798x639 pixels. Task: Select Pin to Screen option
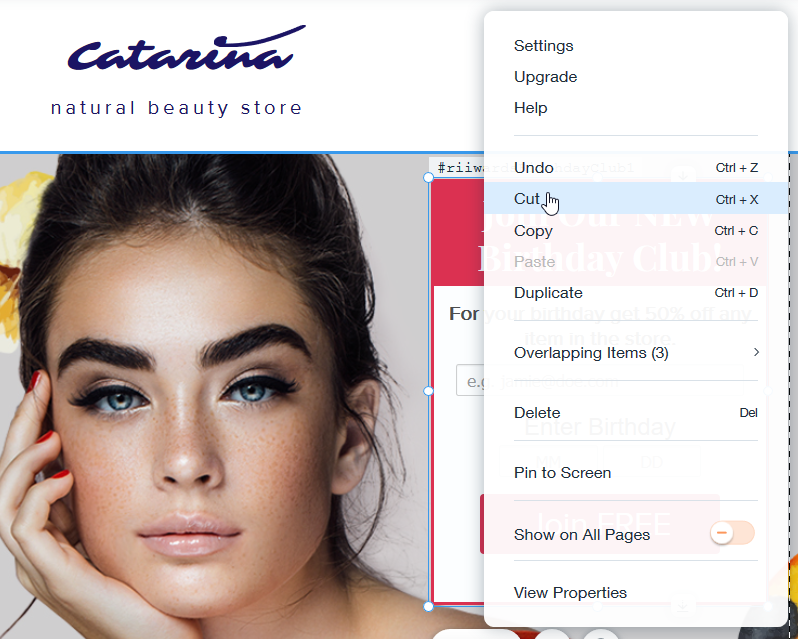(562, 473)
